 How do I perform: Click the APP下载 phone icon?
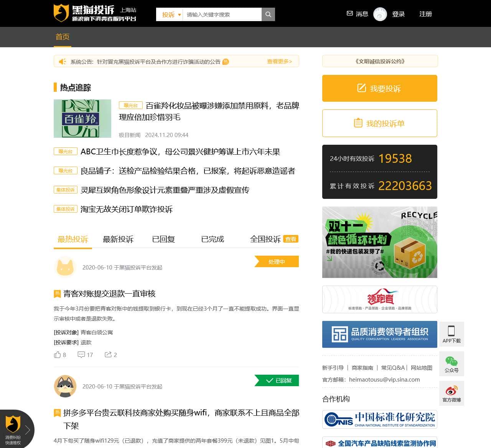point(451,331)
